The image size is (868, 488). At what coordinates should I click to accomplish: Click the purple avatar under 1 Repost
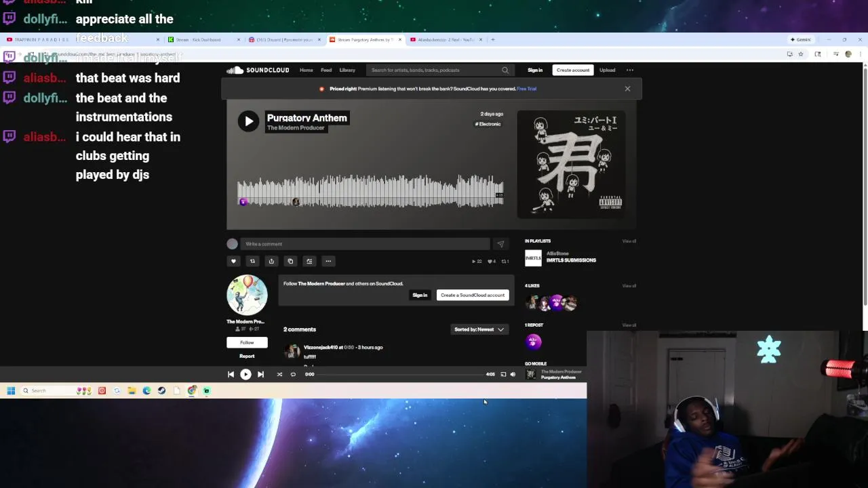click(x=533, y=342)
